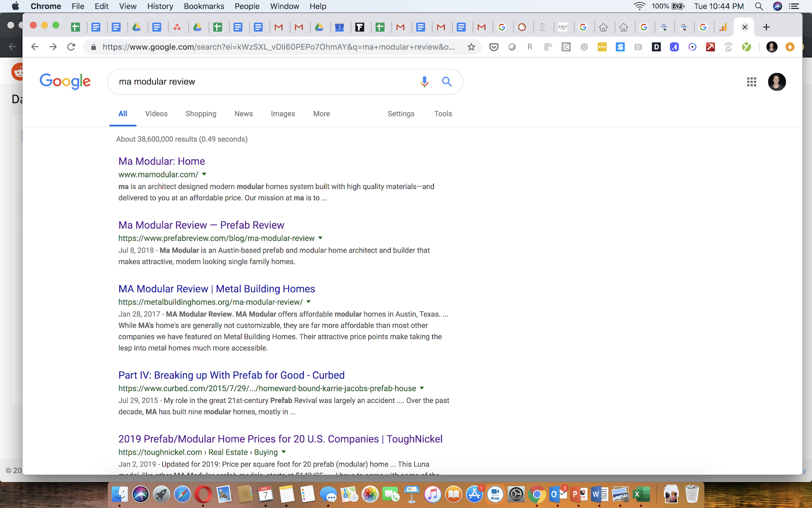Open a new Chrome tab
The height and width of the screenshot is (508, 812).
click(766, 27)
